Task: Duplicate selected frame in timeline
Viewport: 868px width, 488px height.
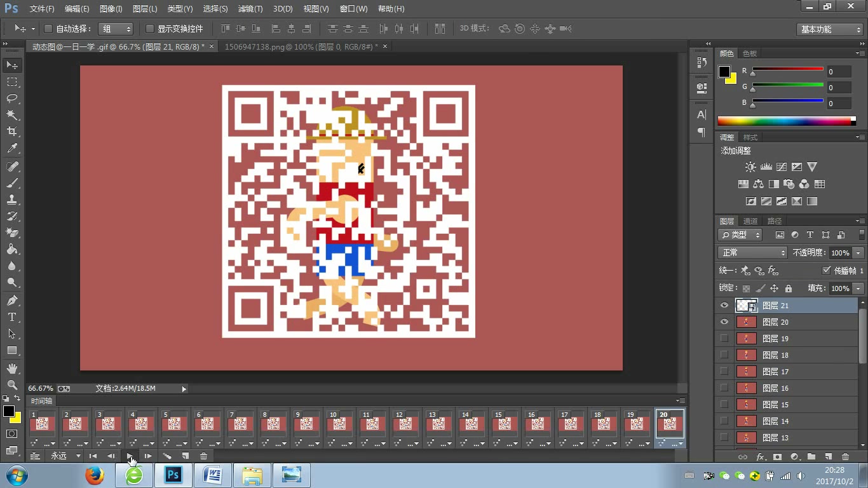Action: pos(186,456)
